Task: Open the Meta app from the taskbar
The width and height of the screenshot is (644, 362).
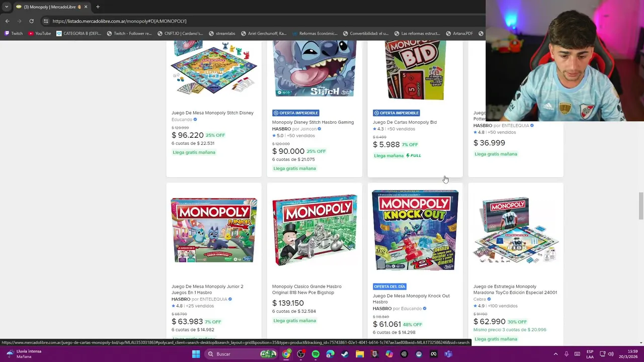Action: coord(434,354)
